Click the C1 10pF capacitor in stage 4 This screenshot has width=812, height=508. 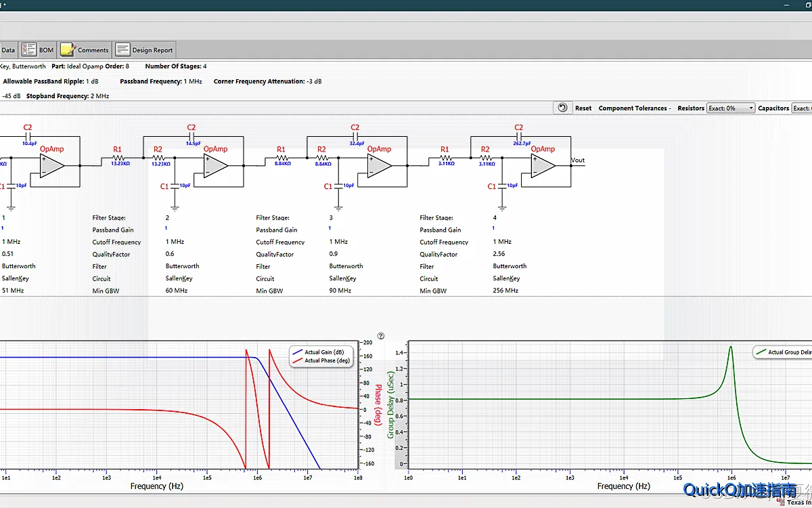coord(502,186)
